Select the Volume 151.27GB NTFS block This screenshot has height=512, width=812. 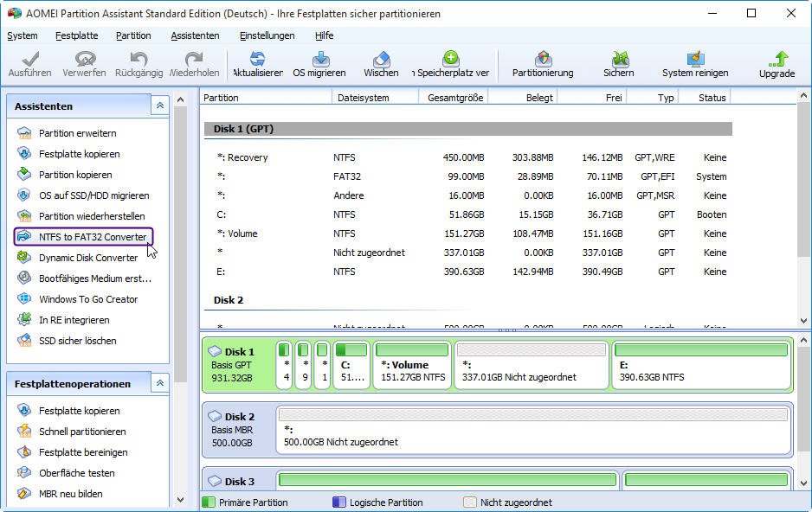tap(412, 365)
